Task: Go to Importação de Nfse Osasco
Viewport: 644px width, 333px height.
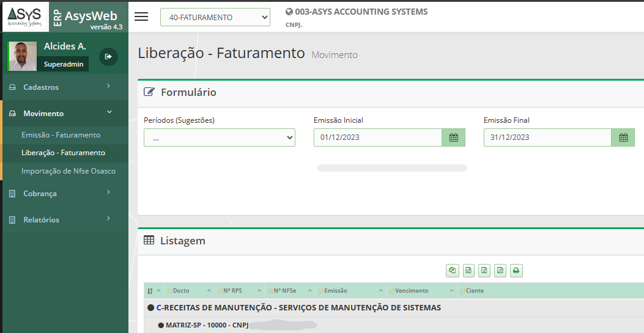Action: (68, 171)
